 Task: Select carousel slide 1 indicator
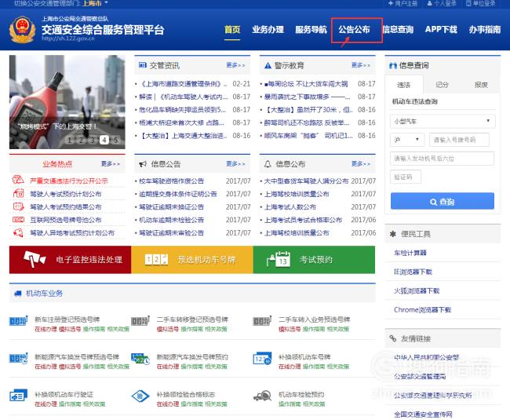pyautogui.click(x=69, y=140)
